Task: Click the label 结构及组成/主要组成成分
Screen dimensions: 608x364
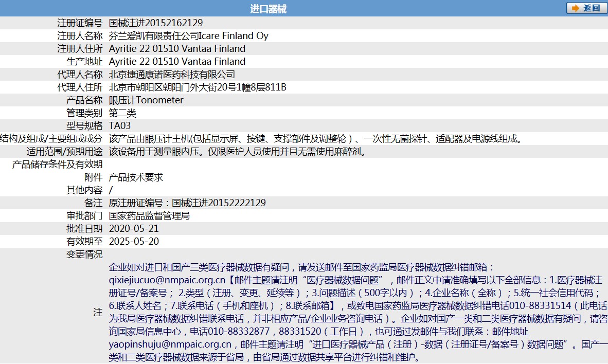Action: 51,138
